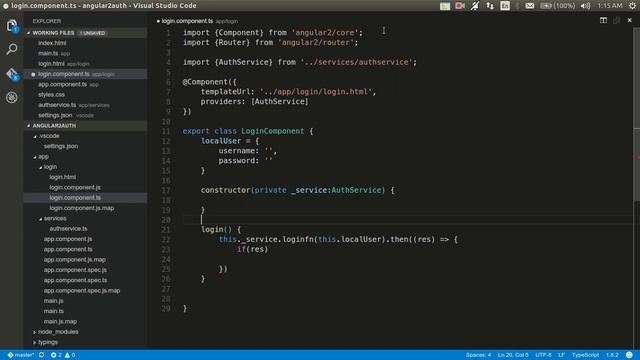Screen dimensions: 640x360
Task: Open the volume speaker tray icon
Action: (586, 6)
